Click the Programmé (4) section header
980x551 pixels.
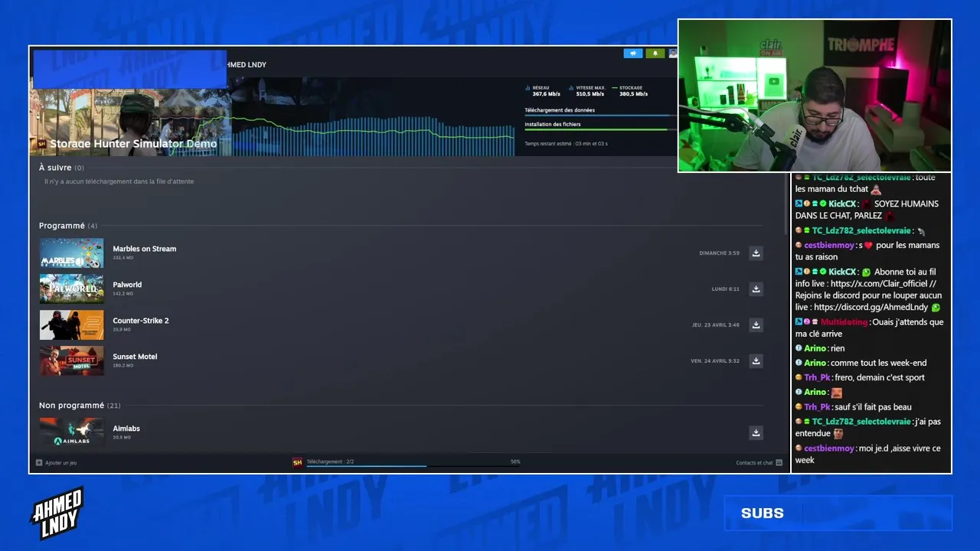(x=68, y=226)
